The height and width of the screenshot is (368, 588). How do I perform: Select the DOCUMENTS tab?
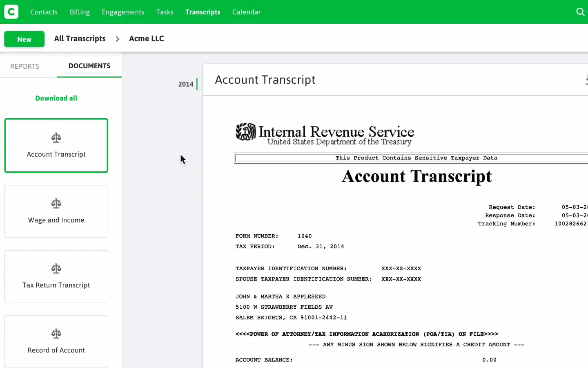tap(89, 66)
